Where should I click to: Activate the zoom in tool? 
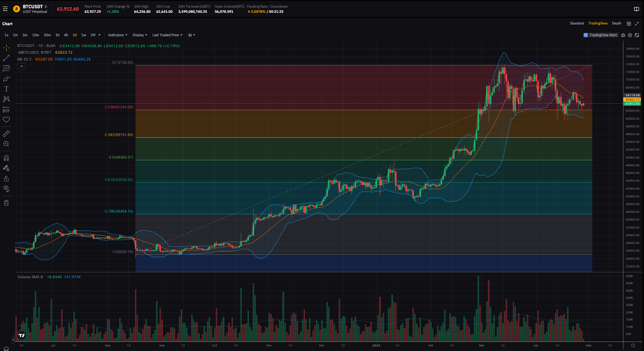click(6, 144)
